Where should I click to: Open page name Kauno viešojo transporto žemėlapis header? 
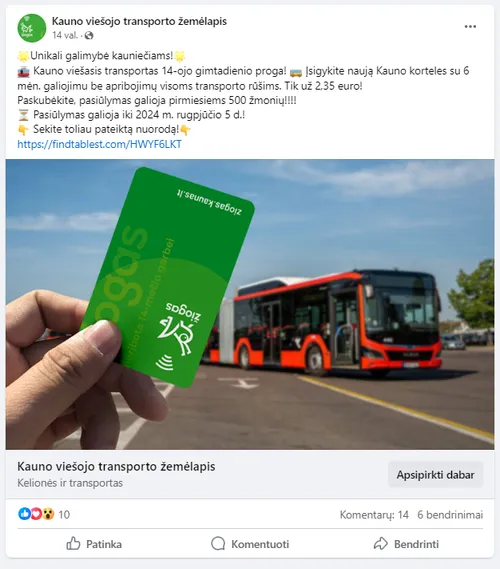point(139,21)
